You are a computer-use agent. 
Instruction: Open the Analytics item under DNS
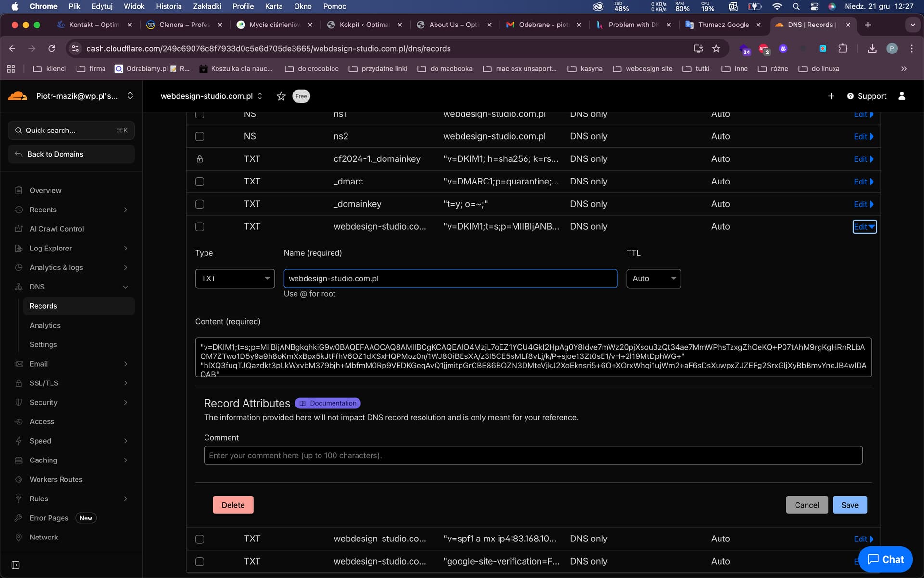(x=45, y=325)
